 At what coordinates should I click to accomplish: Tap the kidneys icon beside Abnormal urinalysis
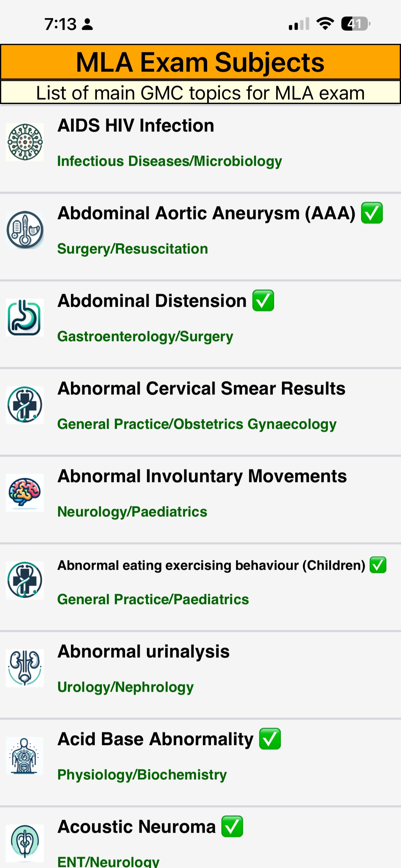tap(25, 668)
